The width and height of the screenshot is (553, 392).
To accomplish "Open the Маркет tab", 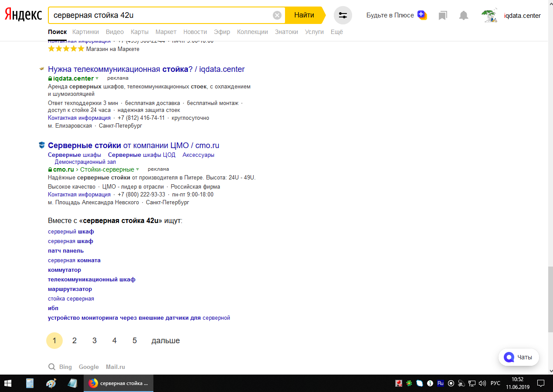I will [166, 32].
